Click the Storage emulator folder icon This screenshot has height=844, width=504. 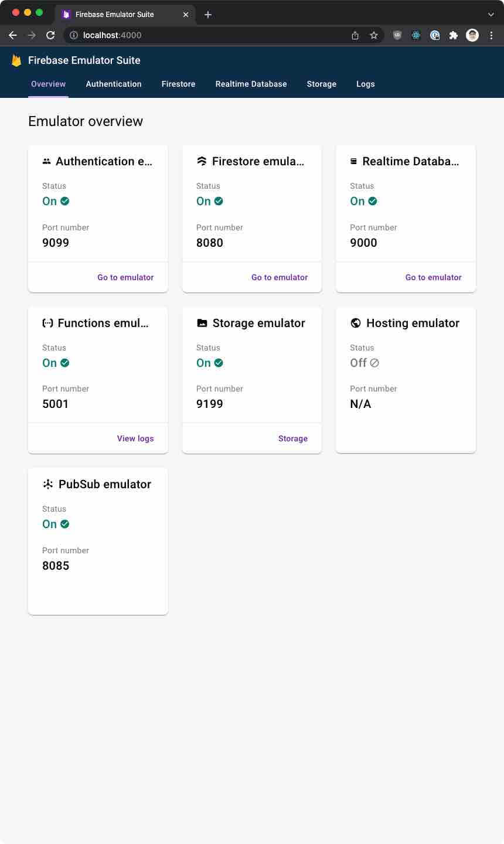[202, 323]
